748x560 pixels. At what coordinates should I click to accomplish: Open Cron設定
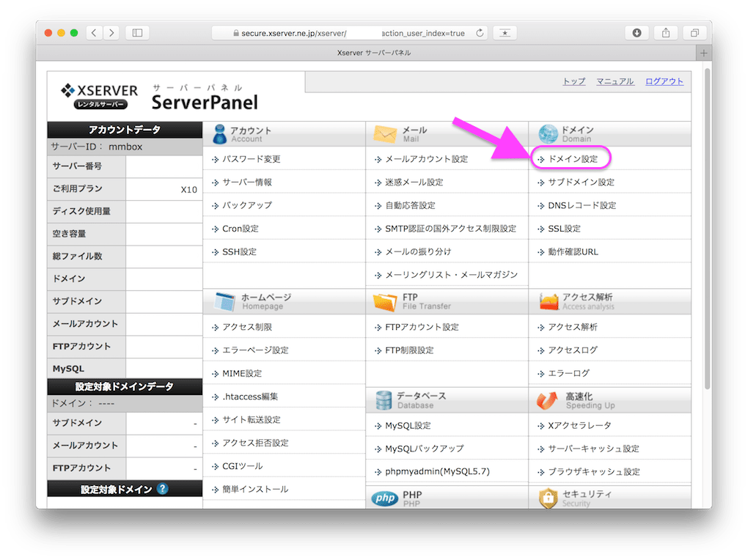point(241,229)
